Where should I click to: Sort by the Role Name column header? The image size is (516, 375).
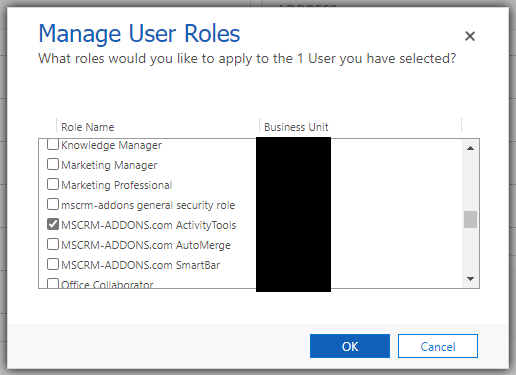point(88,127)
